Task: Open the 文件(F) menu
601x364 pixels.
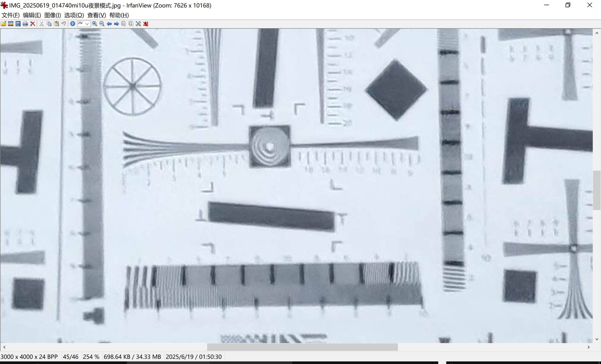Action: coord(11,15)
